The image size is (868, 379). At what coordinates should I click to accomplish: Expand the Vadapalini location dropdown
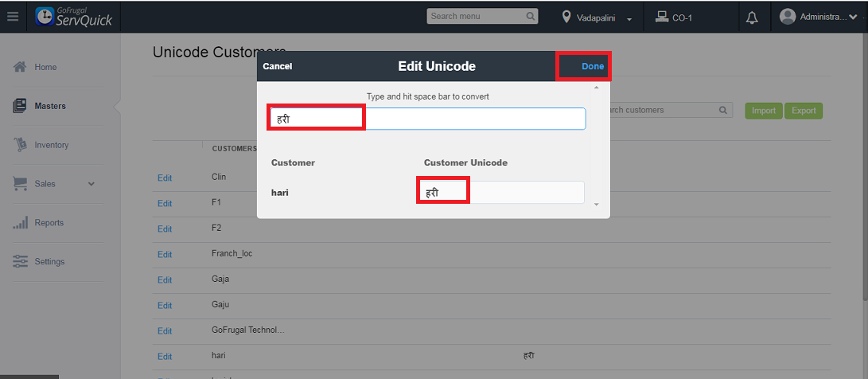(x=629, y=18)
